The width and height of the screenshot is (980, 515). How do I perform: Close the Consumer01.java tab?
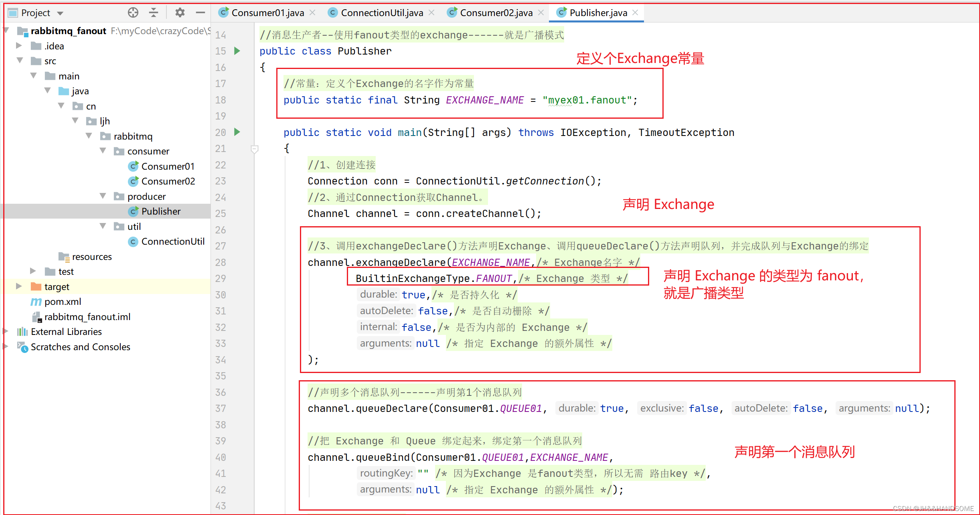pos(313,13)
